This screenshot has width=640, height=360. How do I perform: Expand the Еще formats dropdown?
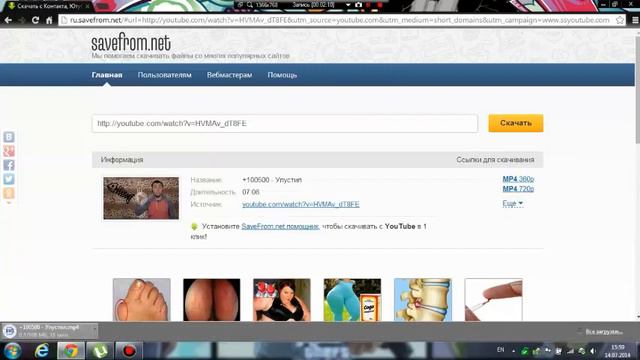pyautogui.click(x=512, y=203)
